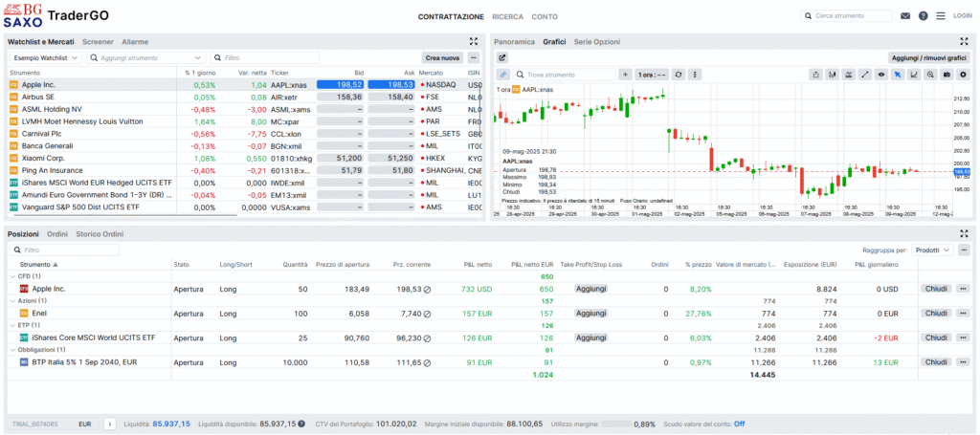Open three-dot menu for BTP Italia position
Image resolution: width=980 pixels, height=435 pixels.
click(963, 362)
